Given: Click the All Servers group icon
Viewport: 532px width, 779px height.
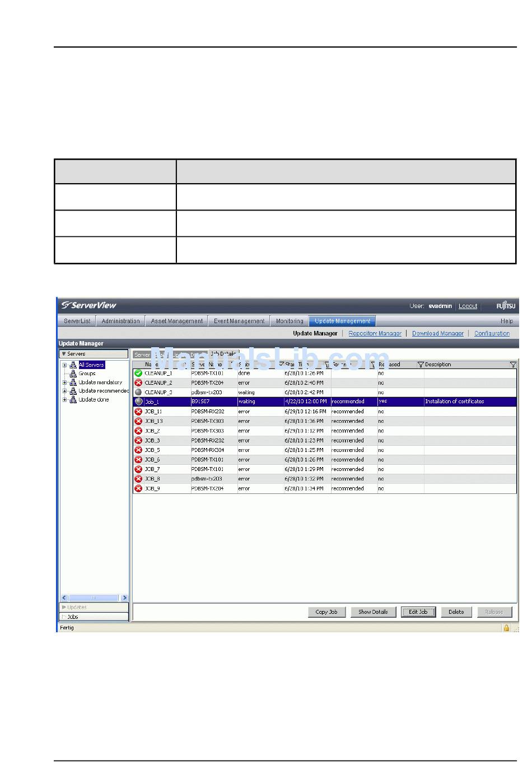Looking at the screenshot, I should [73, 365].
